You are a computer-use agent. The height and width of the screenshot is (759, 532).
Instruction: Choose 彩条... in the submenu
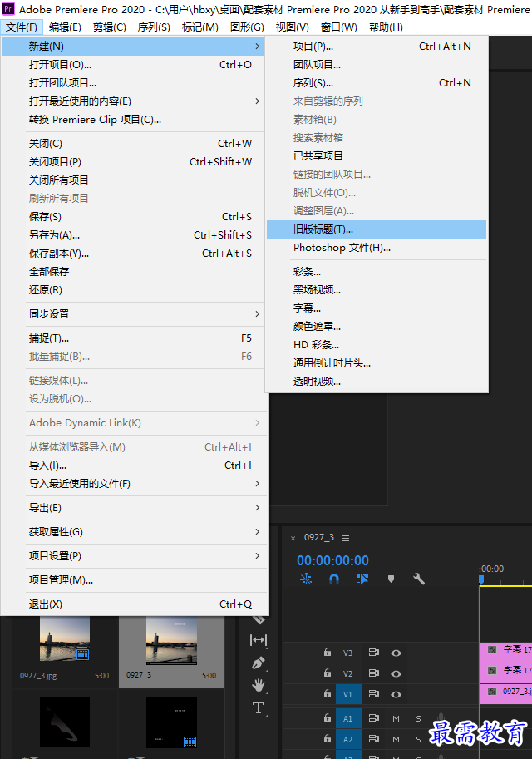376,272
